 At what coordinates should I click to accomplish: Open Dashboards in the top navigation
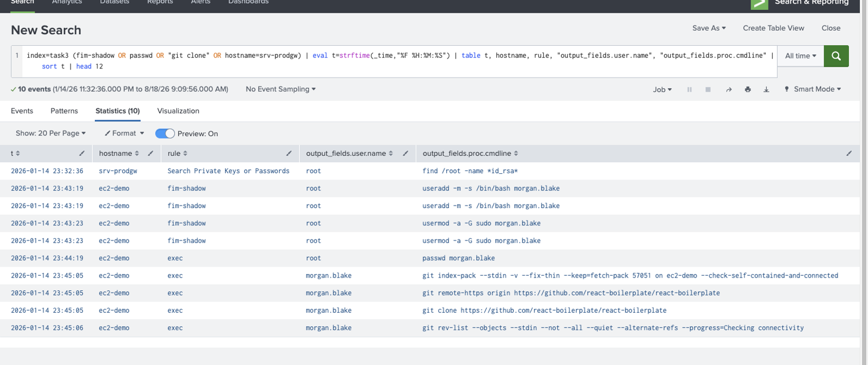pyautogui.click(x=248, y=3)
